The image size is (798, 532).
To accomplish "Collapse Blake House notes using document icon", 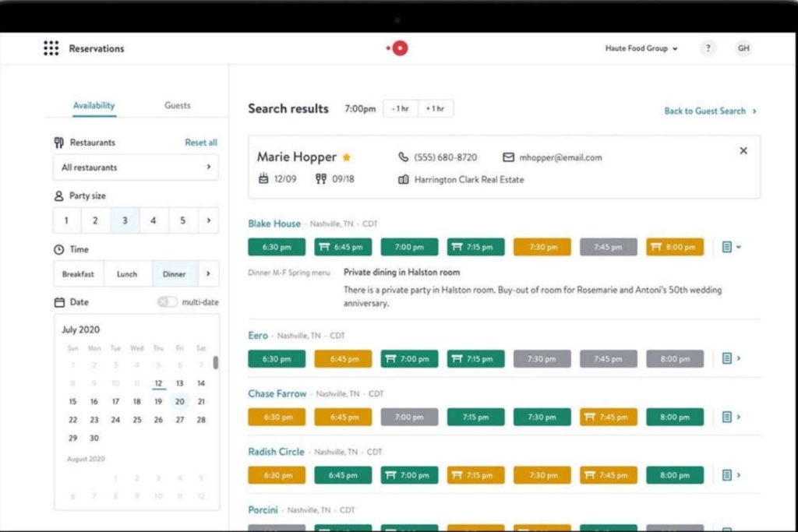I will (727, 247).
